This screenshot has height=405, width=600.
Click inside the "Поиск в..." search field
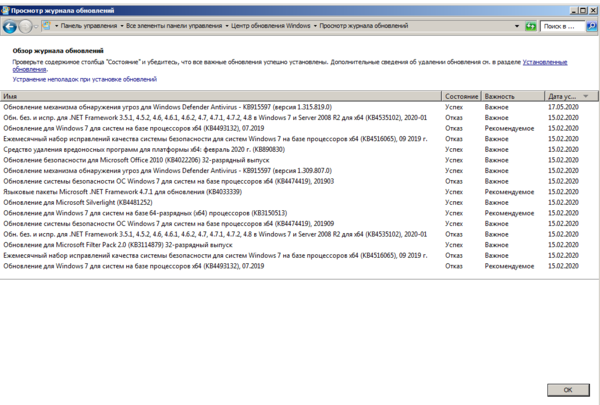(562, 26)
